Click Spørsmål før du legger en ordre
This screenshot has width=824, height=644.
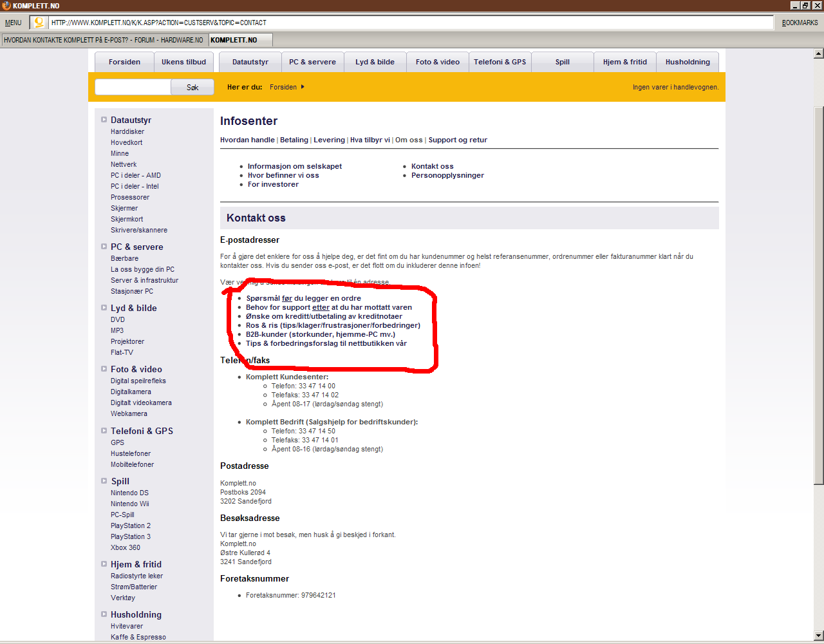(x=303, y=298)
